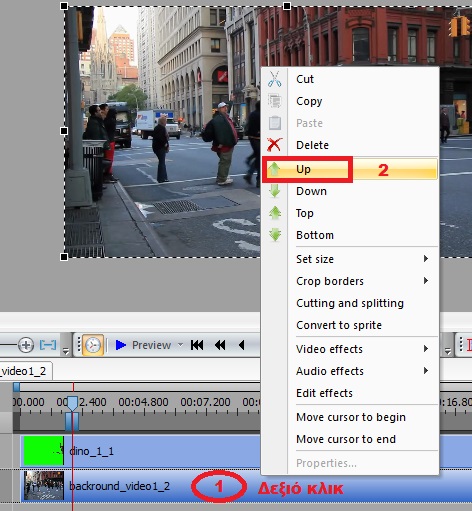Viewport: 472px width, 511px height.
Task: Click the green Bottom arrow icon
Action: 275,235
